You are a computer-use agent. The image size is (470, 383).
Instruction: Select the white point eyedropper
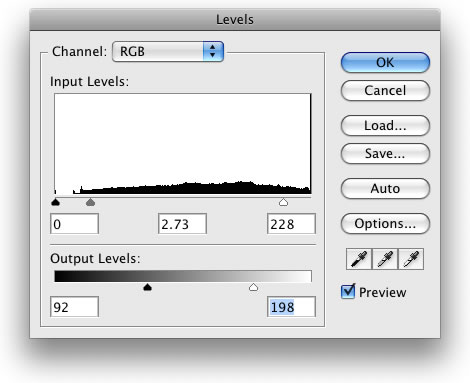coord(411,259)
